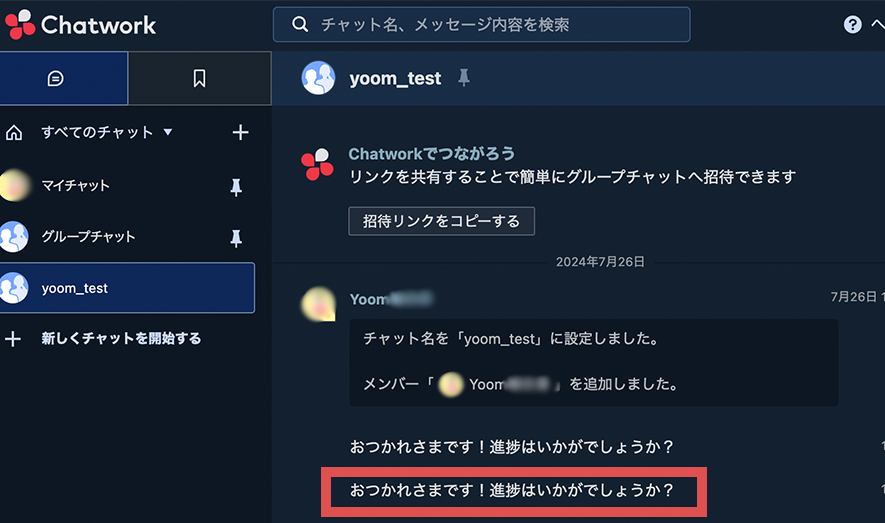Click the magnifier search icon

click(300, 24)
